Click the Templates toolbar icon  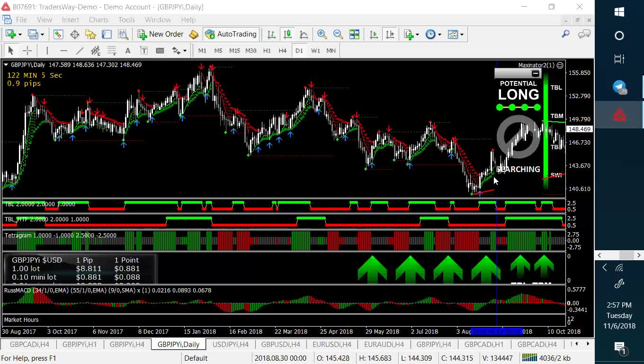453,34
